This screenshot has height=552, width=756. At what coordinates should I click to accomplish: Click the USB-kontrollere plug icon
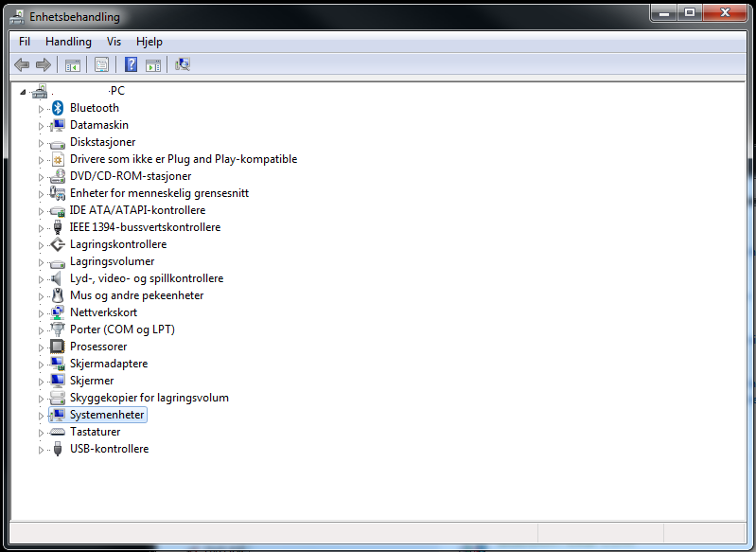click(x=58, y=449)
